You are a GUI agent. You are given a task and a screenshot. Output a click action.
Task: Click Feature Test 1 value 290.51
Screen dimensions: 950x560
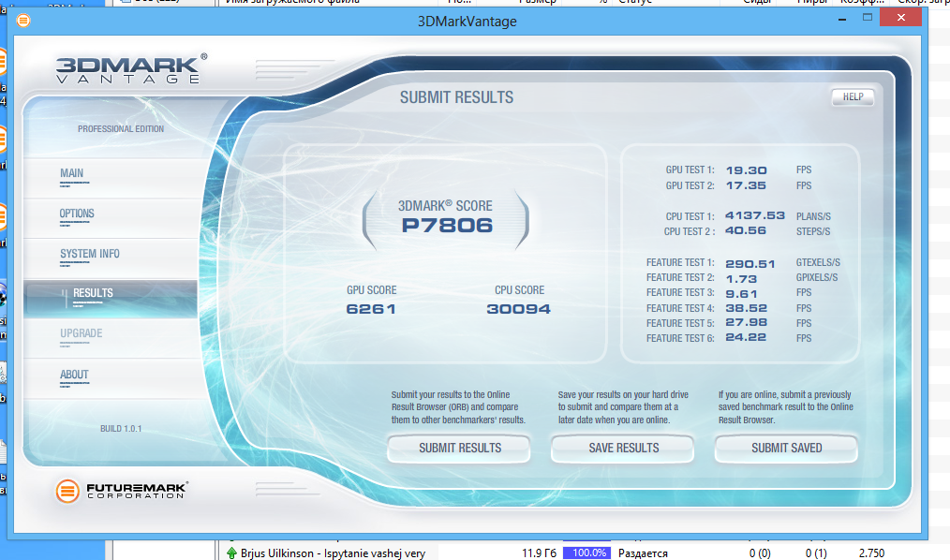click(750, 263)
